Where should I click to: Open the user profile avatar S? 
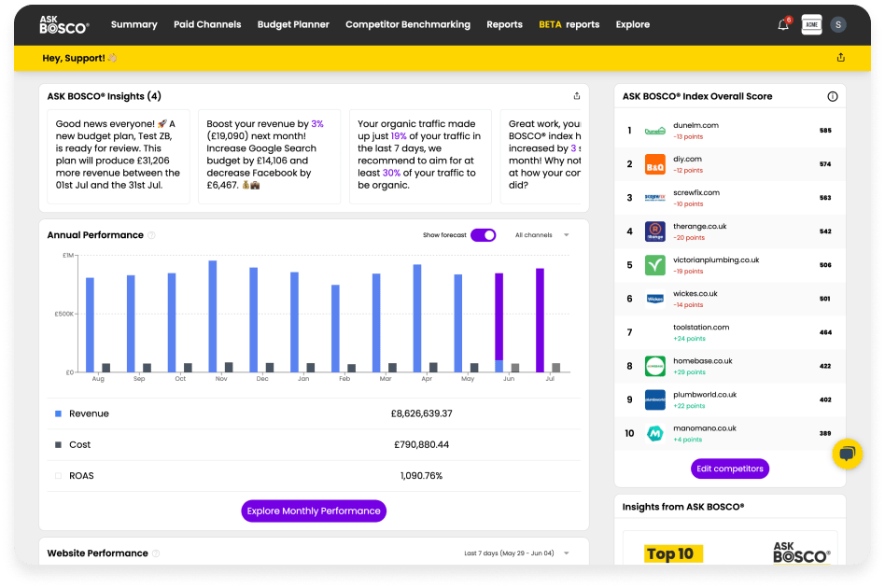coord(837,24)
